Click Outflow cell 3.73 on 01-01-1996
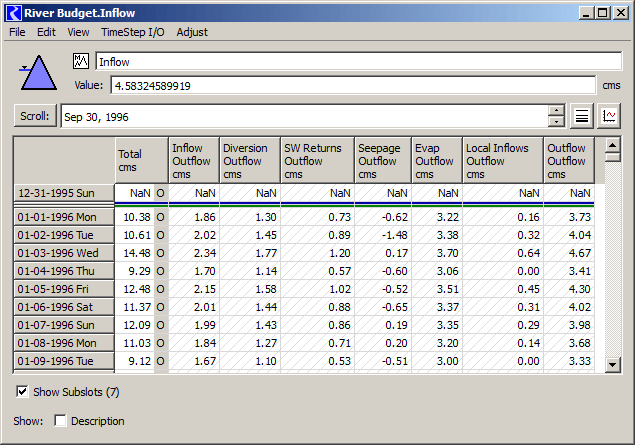Screen dimensions: 635x445 point(569,217)
